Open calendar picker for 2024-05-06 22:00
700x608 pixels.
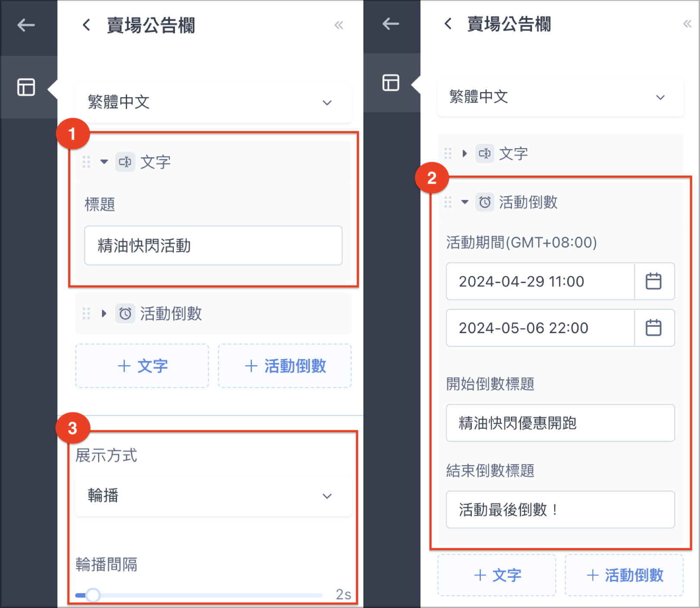653,328
